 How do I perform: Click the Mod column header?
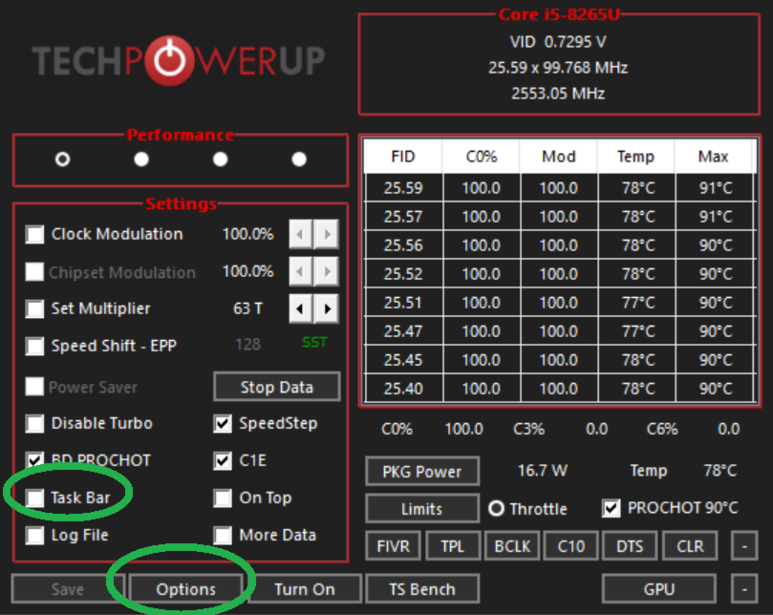[x=559, y=156]
